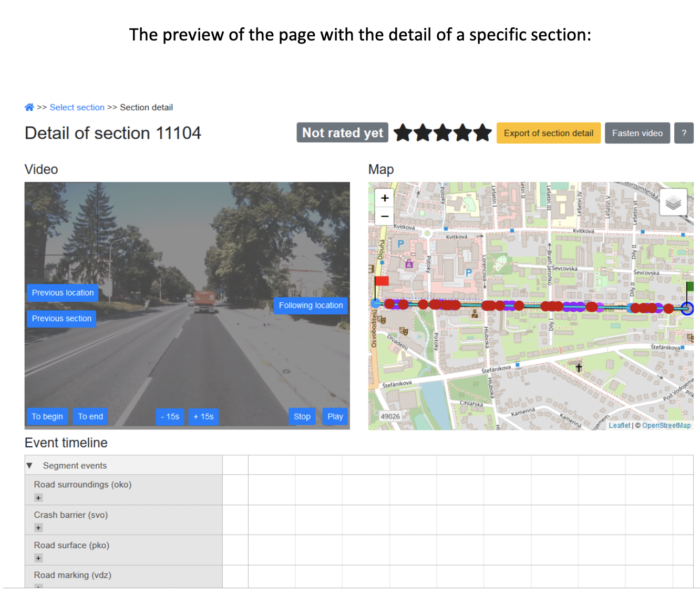Expand Road surroundings (oko) events
Viewport: 700px width, 614px height.
coord(38,497)
